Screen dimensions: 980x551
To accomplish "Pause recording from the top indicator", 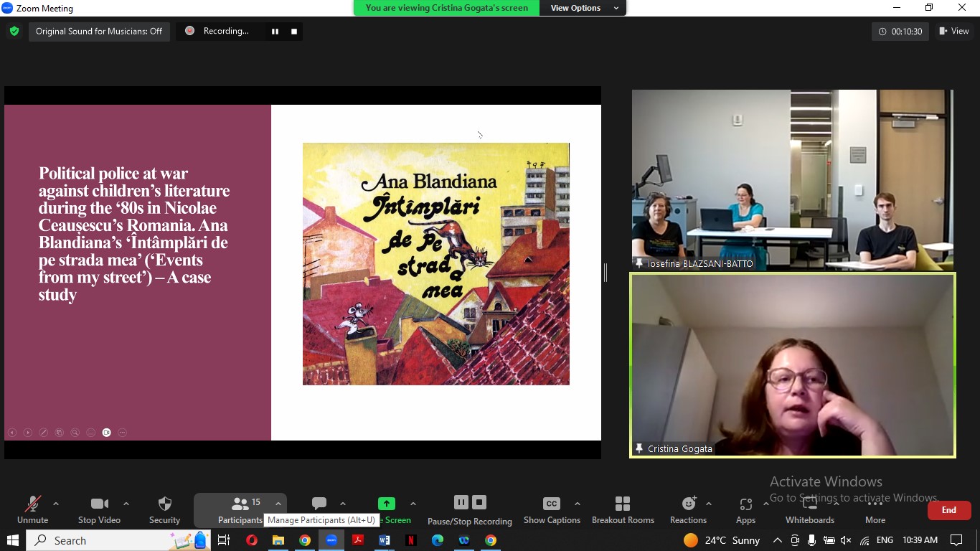I will [x=275, y=32].
